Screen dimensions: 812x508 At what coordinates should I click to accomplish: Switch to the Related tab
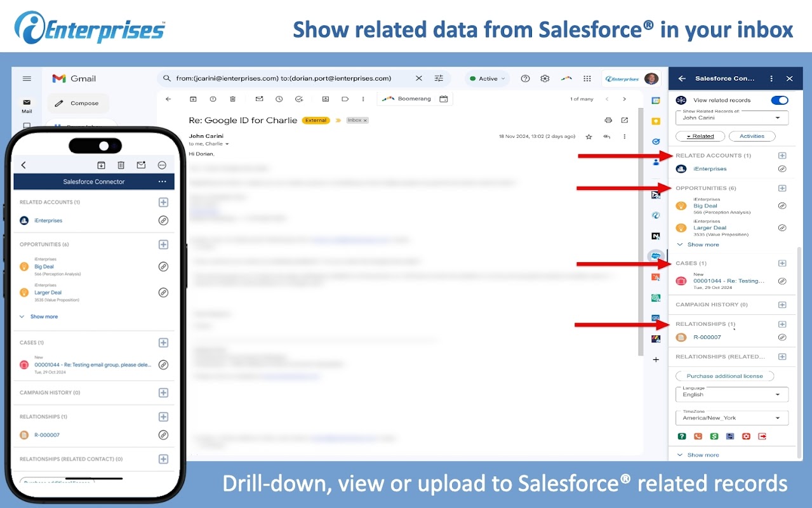[700, 136]
